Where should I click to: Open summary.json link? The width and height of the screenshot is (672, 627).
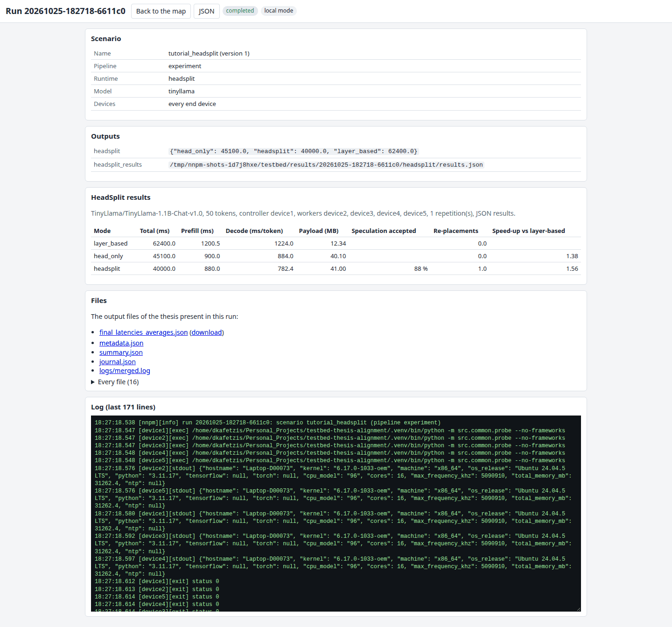pyautogui.click(x=121, y=352)
